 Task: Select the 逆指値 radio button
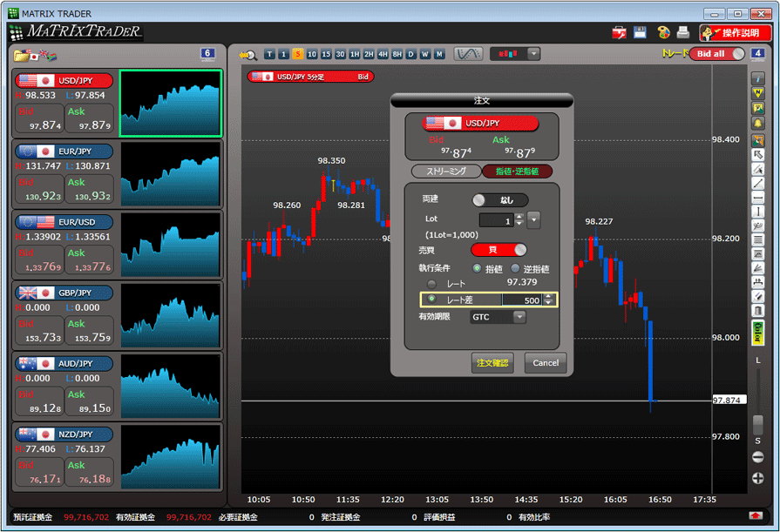515,268
